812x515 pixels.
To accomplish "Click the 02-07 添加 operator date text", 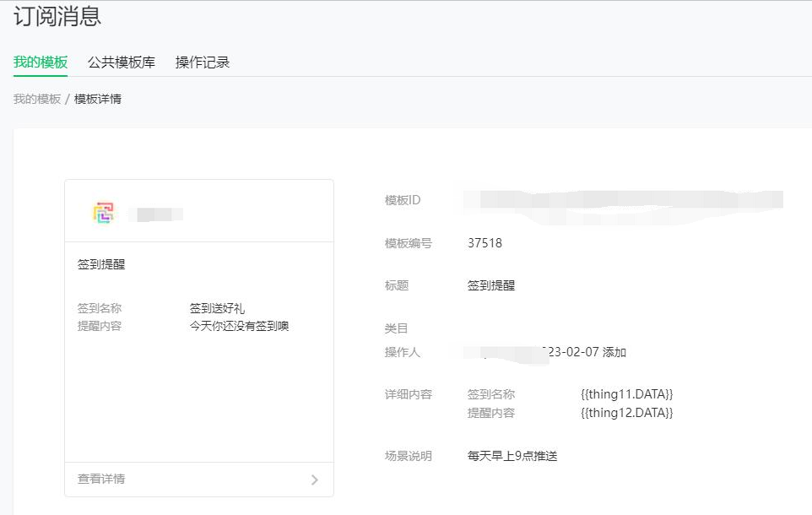I will (587, 352).
